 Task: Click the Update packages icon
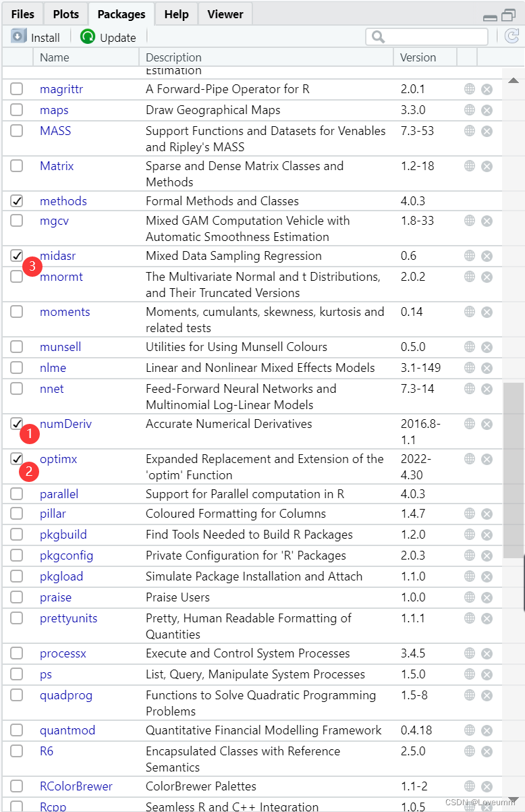click(x=88, y=37)
